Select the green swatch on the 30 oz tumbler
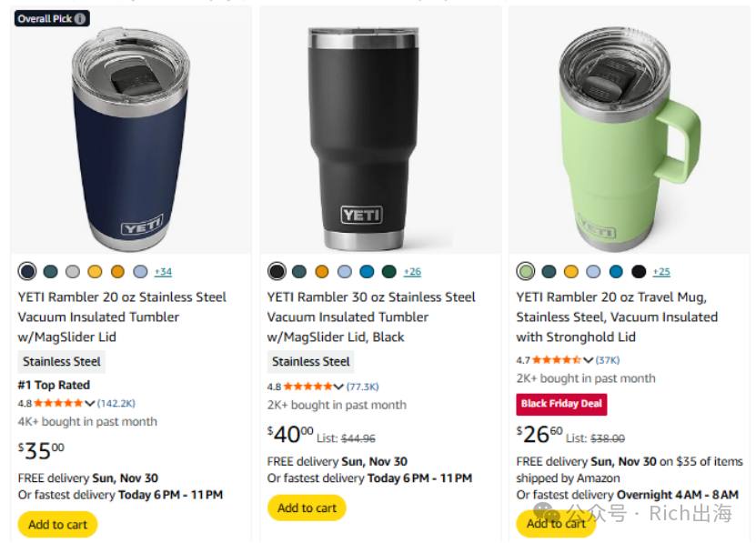756x543 pixels. 389,271
